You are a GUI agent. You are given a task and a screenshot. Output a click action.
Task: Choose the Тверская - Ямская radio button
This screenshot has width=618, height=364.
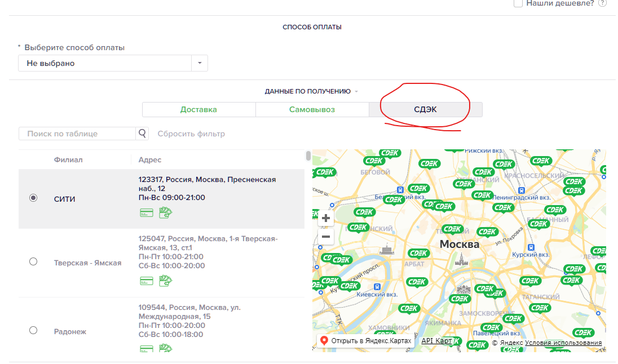(x=33, y=261)
